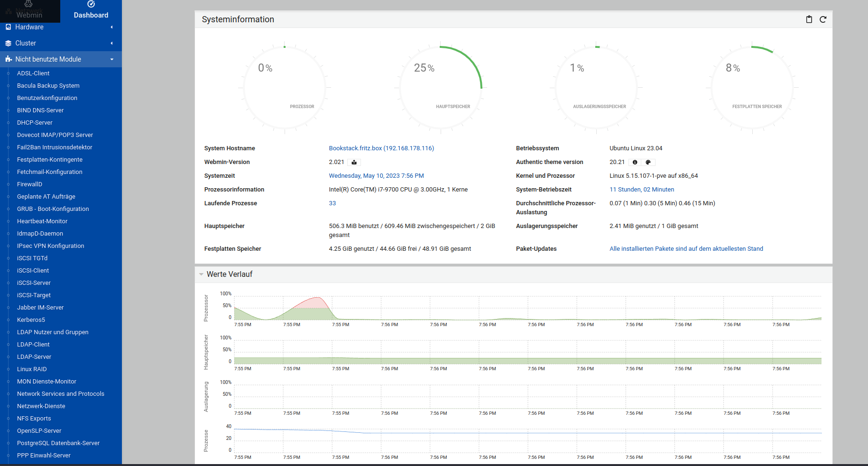This screenshot has width=868, height=466.
Task: Switch to the Dashboard tab
Action: tap(91, 11)
